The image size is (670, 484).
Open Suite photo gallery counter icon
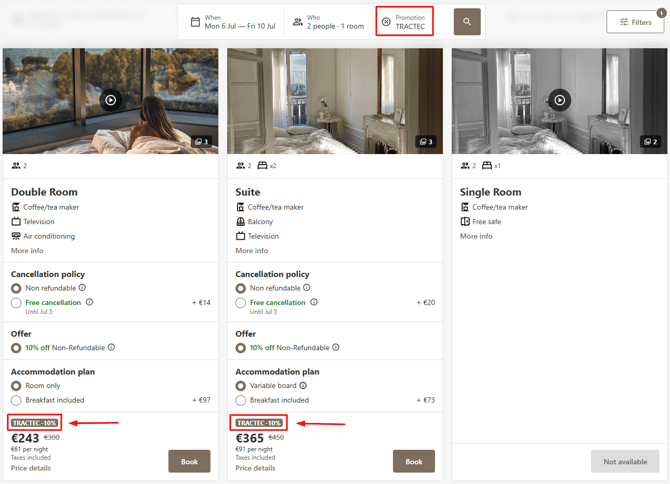click(426, 141)
